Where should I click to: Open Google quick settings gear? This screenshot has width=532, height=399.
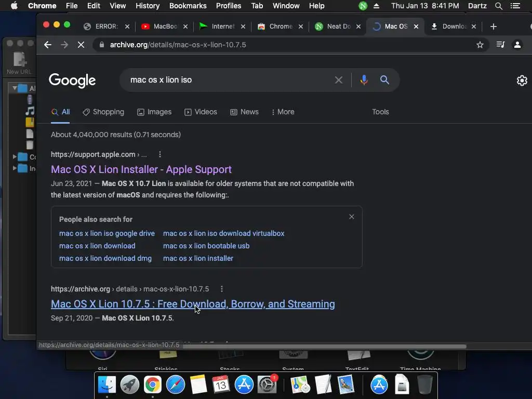click(522, 81)
